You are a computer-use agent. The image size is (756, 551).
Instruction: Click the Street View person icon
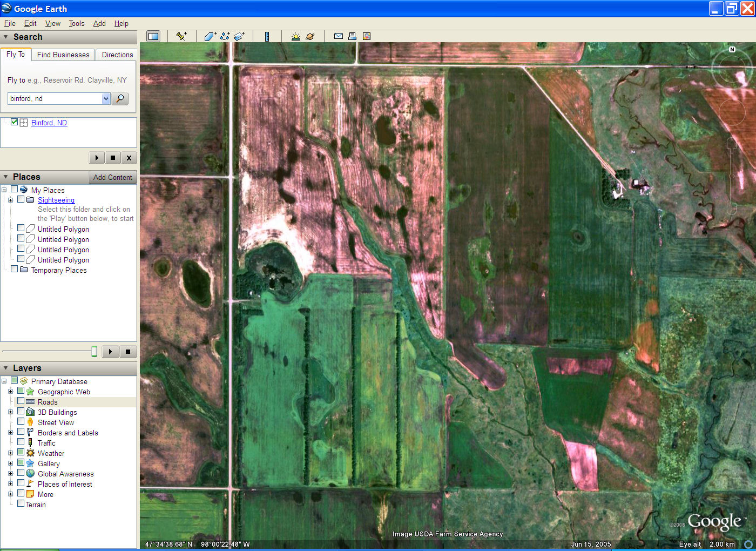(x=30, y=422)
